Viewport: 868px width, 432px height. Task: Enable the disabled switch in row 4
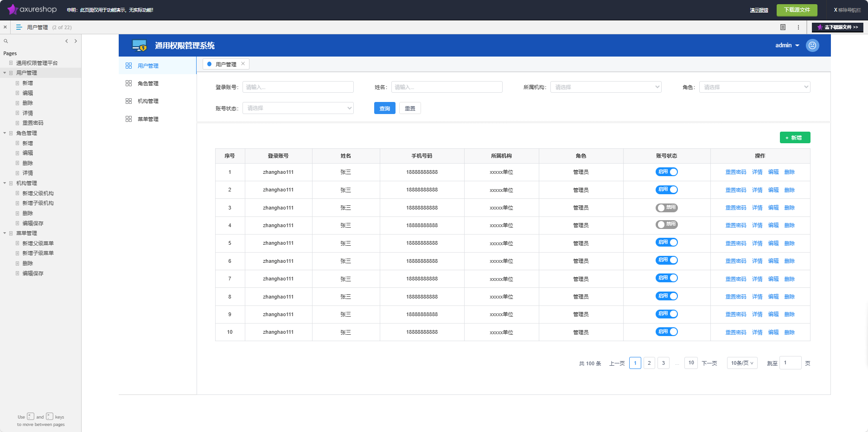click(x=667, y=225)
